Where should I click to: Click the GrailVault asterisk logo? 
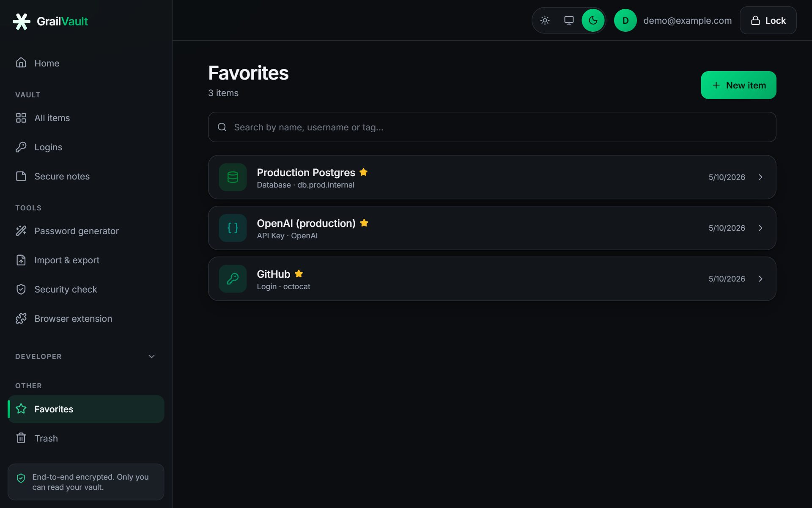point(22,21)
